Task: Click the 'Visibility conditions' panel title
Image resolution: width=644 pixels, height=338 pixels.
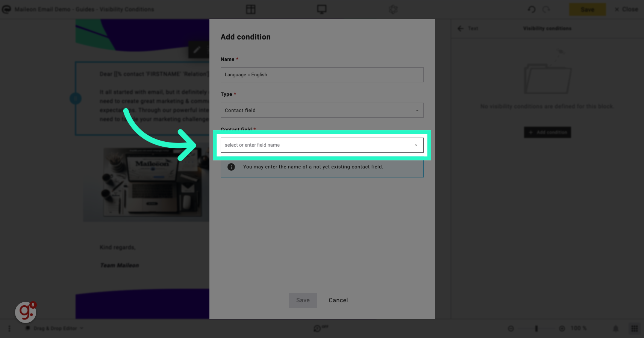Action: [x=547, y=29]
